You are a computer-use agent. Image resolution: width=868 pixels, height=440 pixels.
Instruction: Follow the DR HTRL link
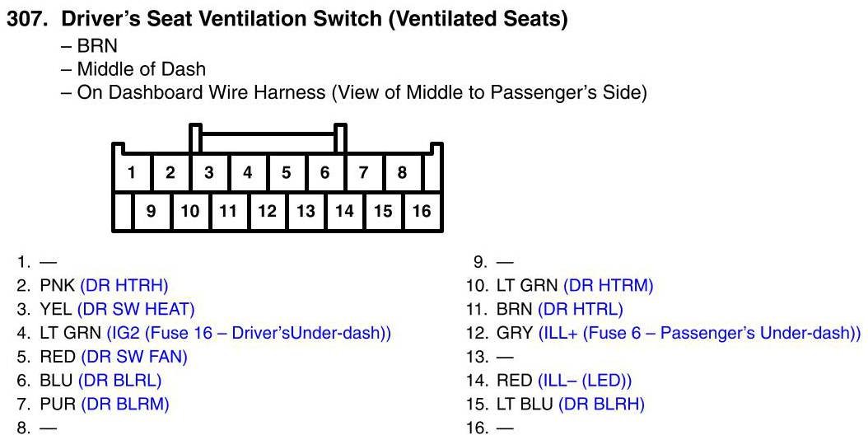(580, 310)
